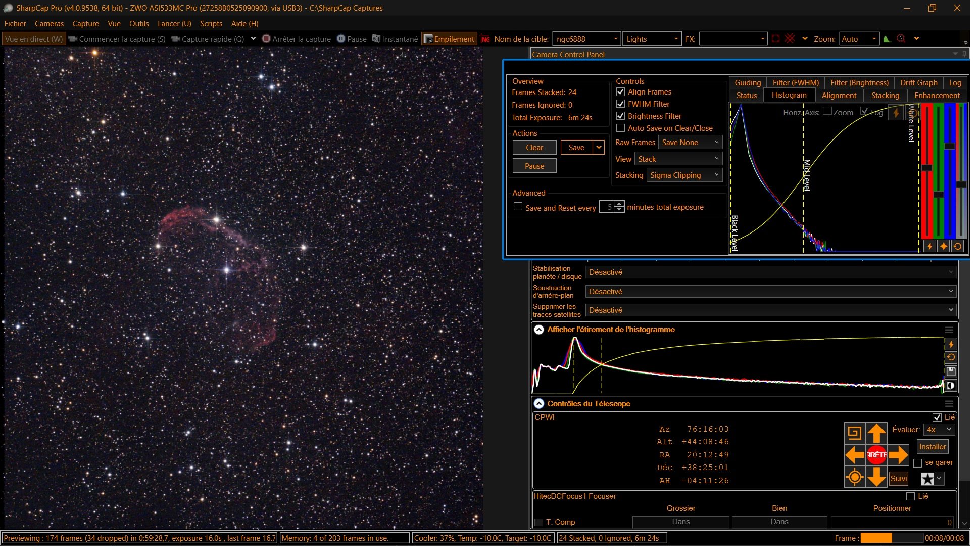Toggle the Brightness Filter checkbox
The width and height of the screenshot is (980, 560).
(620, 116)
